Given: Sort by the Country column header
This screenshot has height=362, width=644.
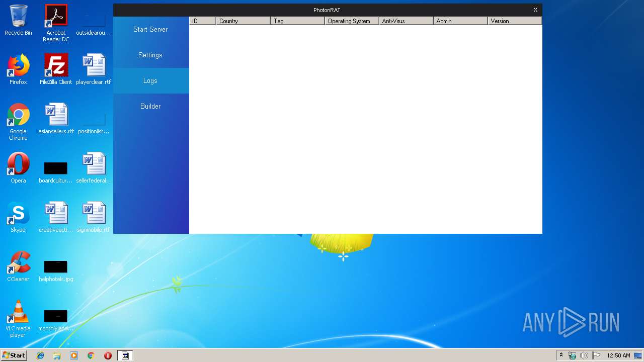Looking at the screenshot, I should click(x=244, y=21).
